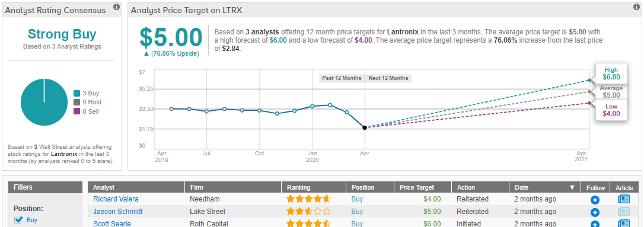Select the Average $5.00 forecast label
The image size is (644, 227).
(611, 91)
